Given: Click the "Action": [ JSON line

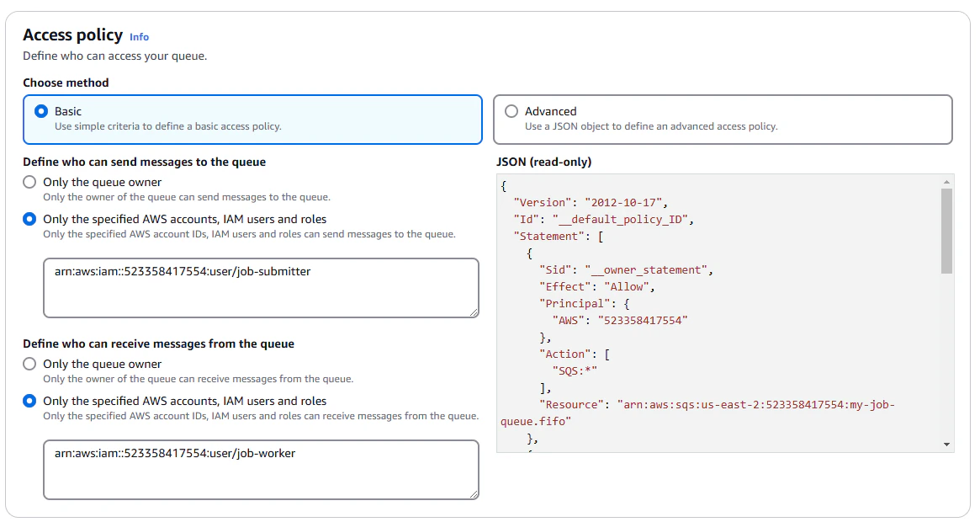Looking at the screenshot, I should click(575, 354).
